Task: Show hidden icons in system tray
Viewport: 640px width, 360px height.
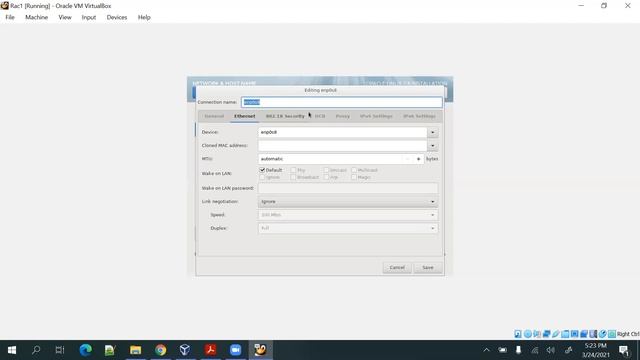Action: pos(486,350)
